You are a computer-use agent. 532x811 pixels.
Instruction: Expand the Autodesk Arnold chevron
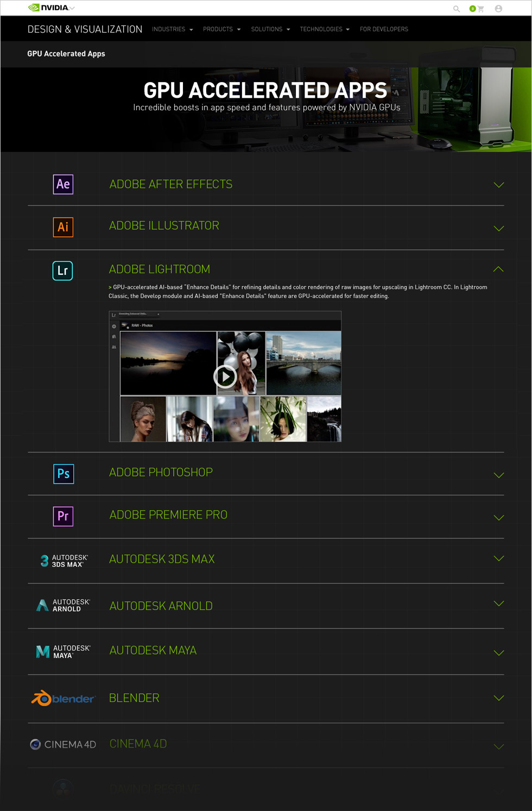click(498, 603)
